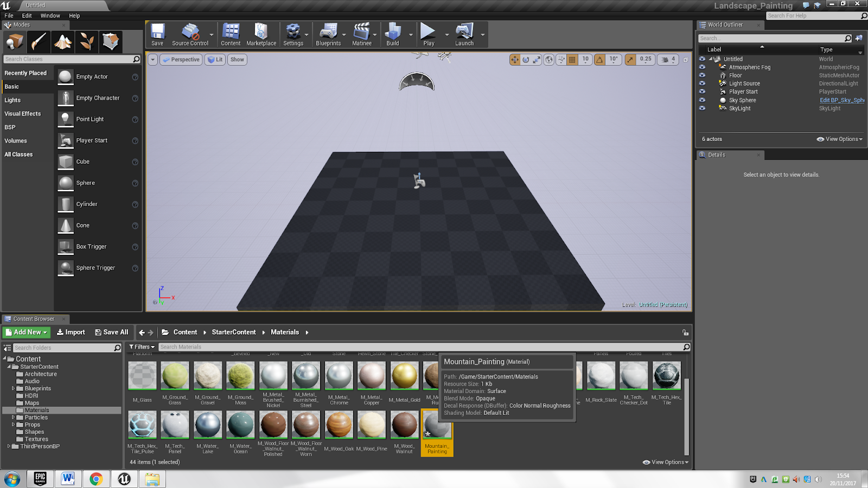Open grid snap value dropdown
This screenshot has height=488, width=868.
[x=585, y=60]
